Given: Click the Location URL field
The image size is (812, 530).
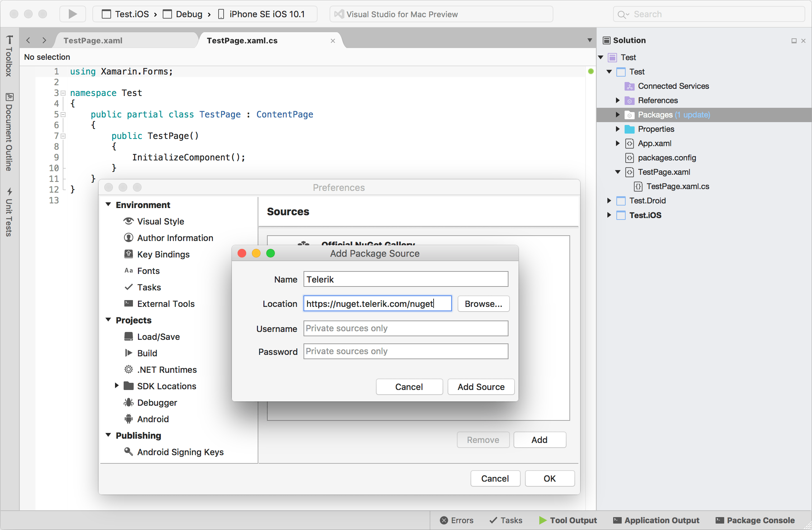Looking at the screenshot, I should [x=377, y=303].
